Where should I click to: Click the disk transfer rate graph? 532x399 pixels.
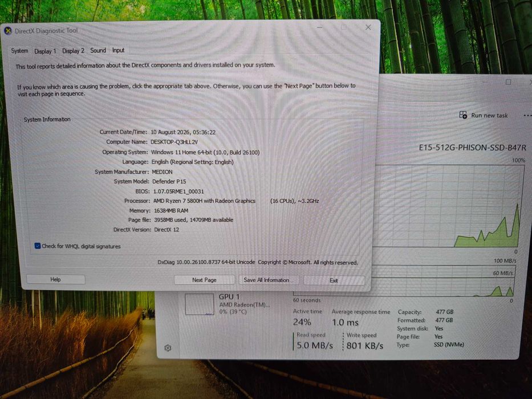pyautogui.click(x=404, y=280)
